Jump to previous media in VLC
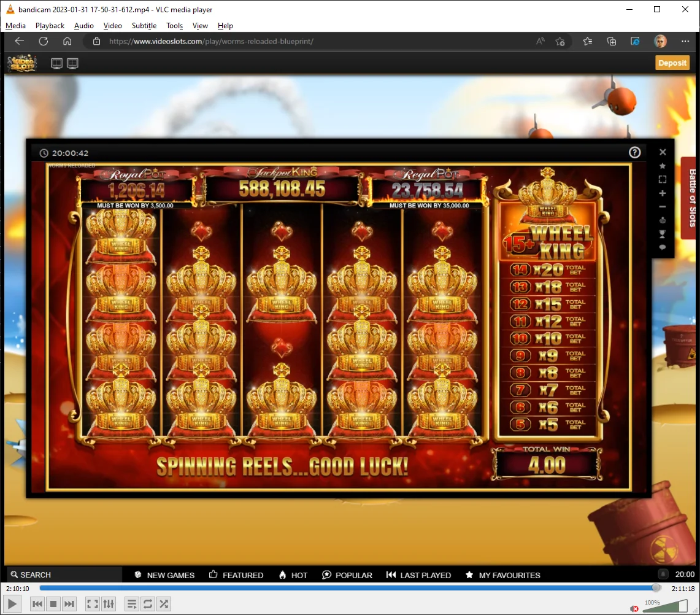The height and width of the screenshot is (615, 700). click(x=37, y=605)
